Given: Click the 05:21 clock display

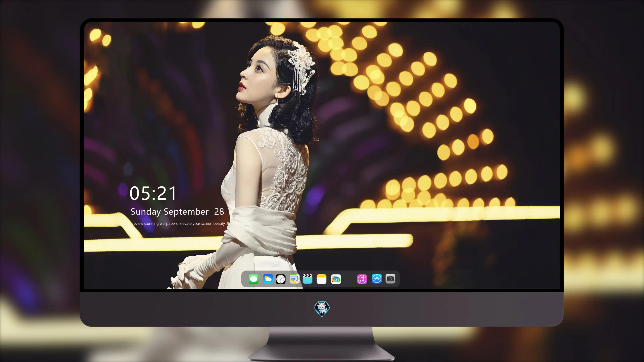Looking at the screenshot, I should [153, 193].
